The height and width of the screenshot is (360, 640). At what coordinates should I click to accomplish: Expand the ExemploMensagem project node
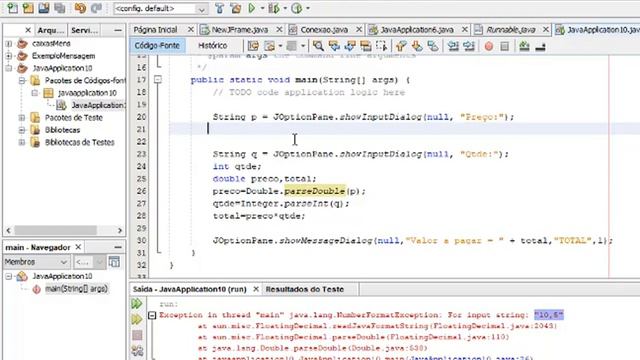click(x=9, y=56)
